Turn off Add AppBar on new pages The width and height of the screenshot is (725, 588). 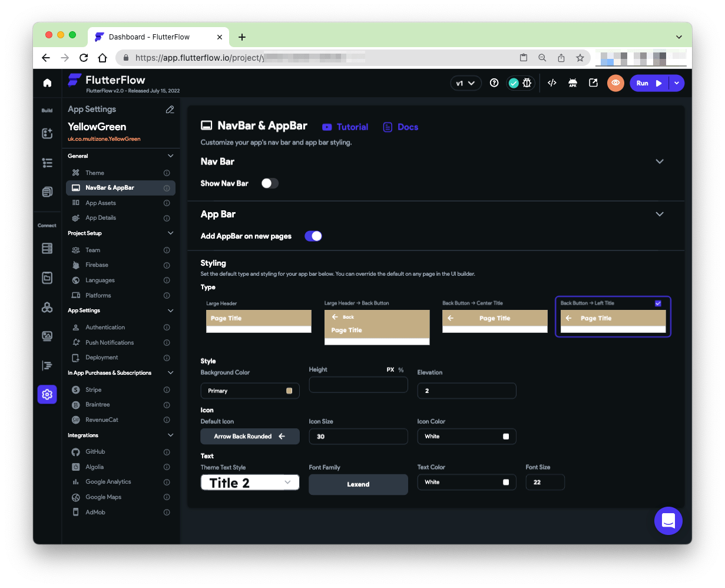coord(313,235)
